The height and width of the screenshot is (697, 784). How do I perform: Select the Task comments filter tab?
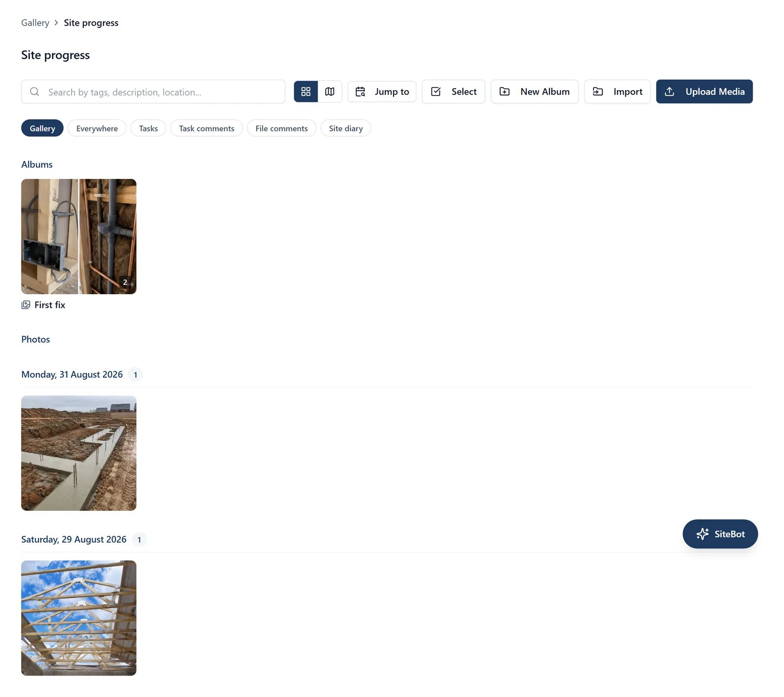[x=206, y=128]
